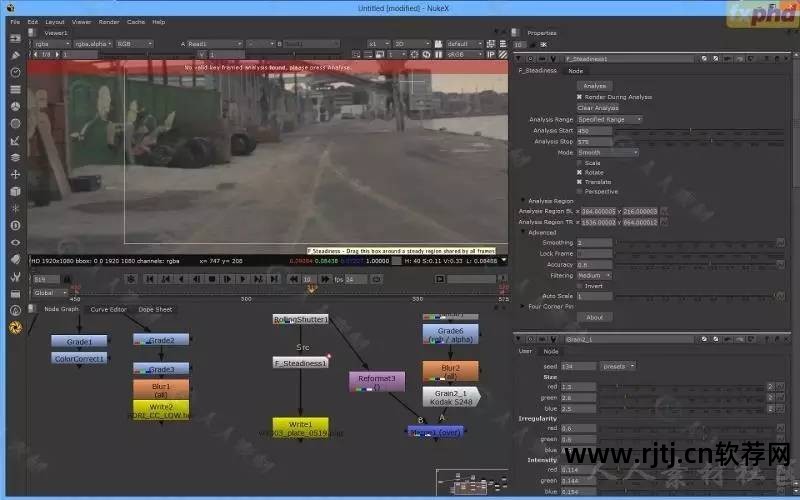Open the Furnace plugins orange icon
This screenshot has width=800, height=500.
tap(15, 328)
